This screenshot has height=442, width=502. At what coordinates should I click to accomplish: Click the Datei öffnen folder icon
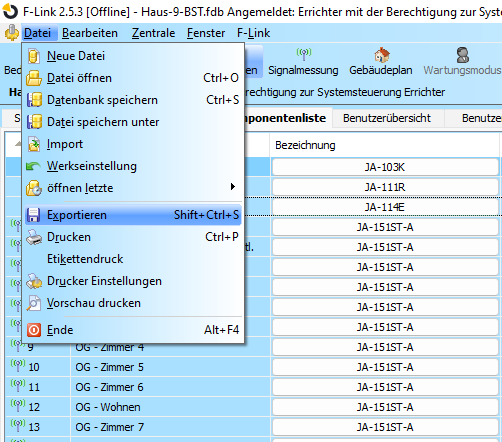(x=34, y=78)
